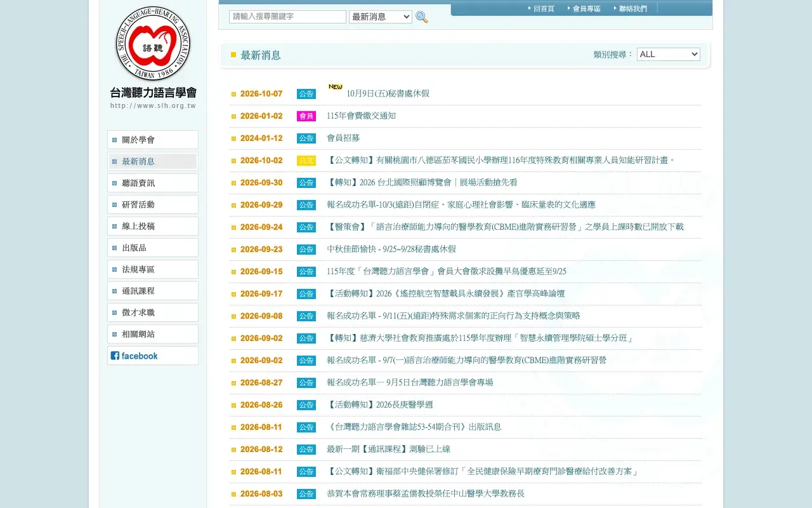Click the date 2026-09-24
Viewport: 812px width, 508px height.
click(261, 227)
